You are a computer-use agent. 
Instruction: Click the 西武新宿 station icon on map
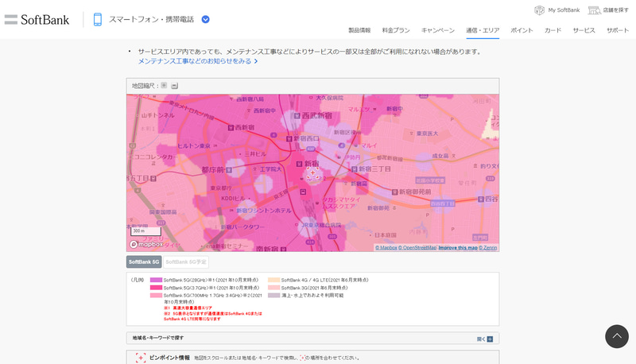(297, 116)
